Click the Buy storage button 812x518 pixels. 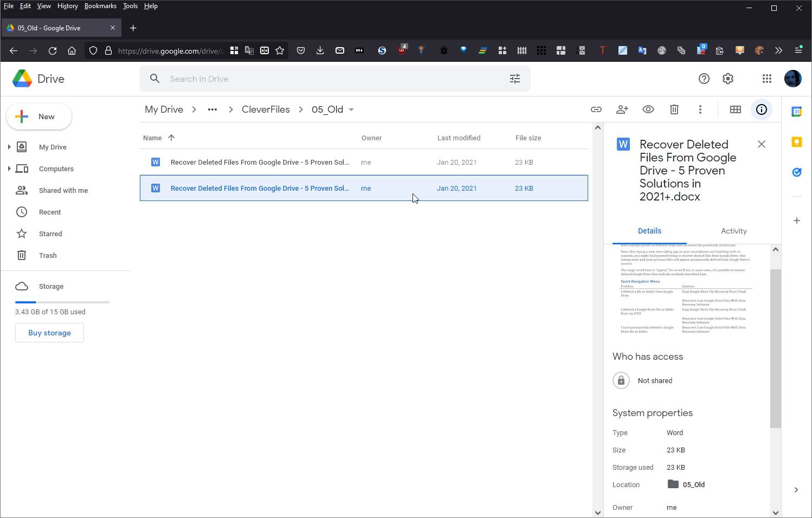point(49,333)
